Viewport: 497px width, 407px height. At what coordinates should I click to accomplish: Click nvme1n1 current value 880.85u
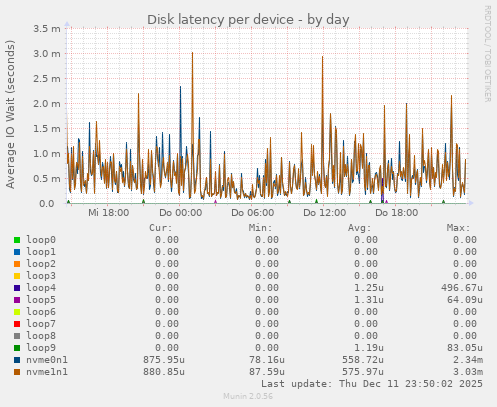164,372
